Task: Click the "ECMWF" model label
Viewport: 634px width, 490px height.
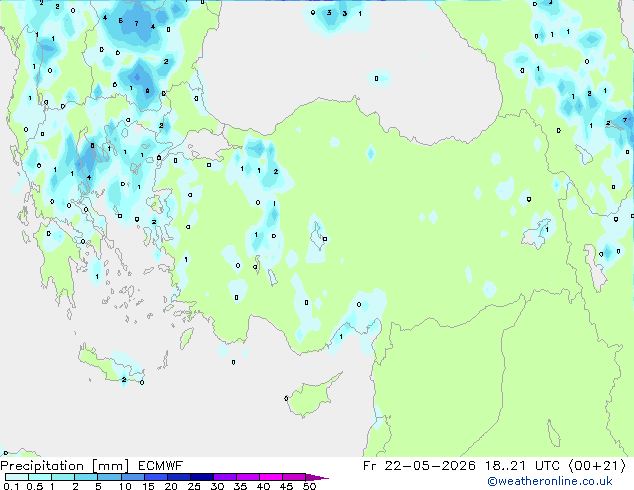Action: click(161, 466)
